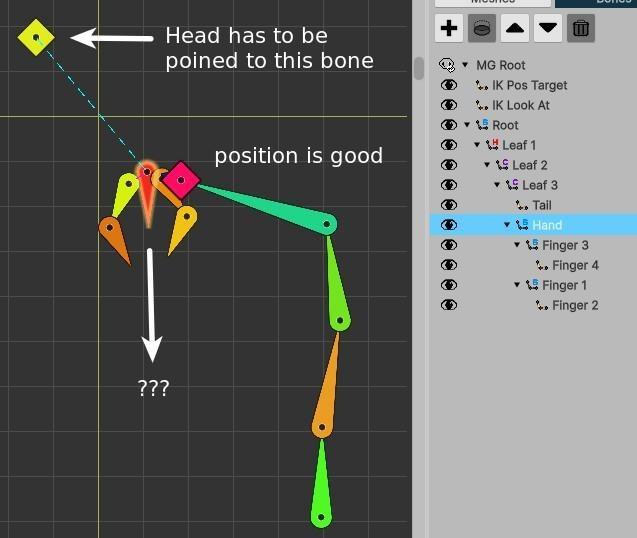
Task: Click the Leaf 1 bone type icon
Action: pos(492,145)
